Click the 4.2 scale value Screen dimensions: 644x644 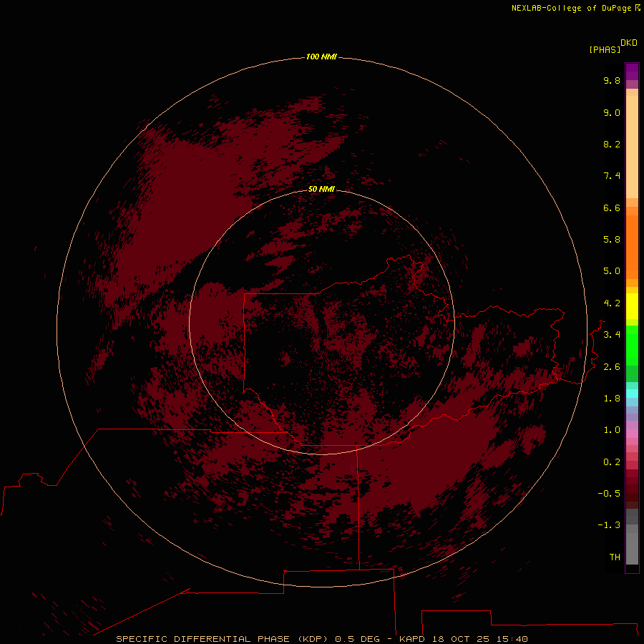(x=612, y=303)
